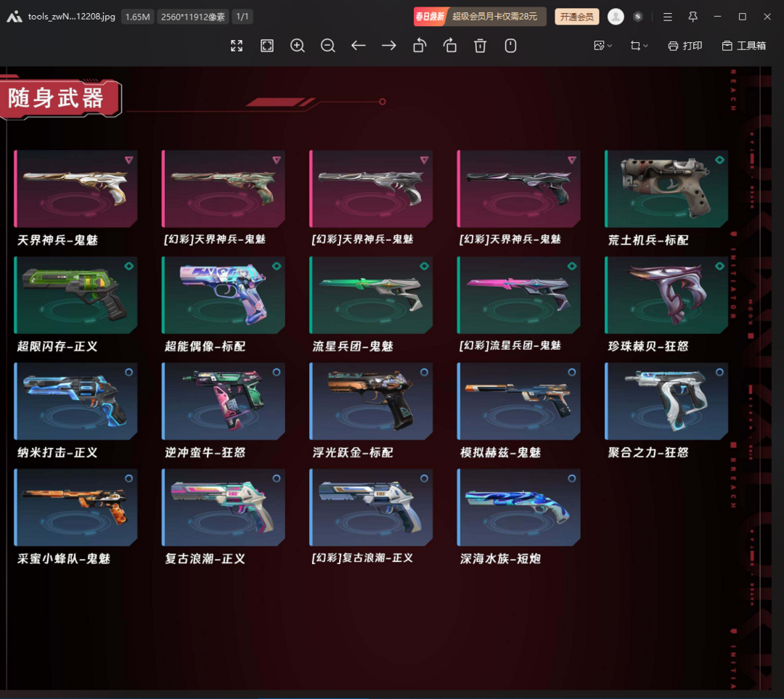The height and width of the screenshot is (699, 784).
Task: Rotate the image clockwise
Action: 450,46
